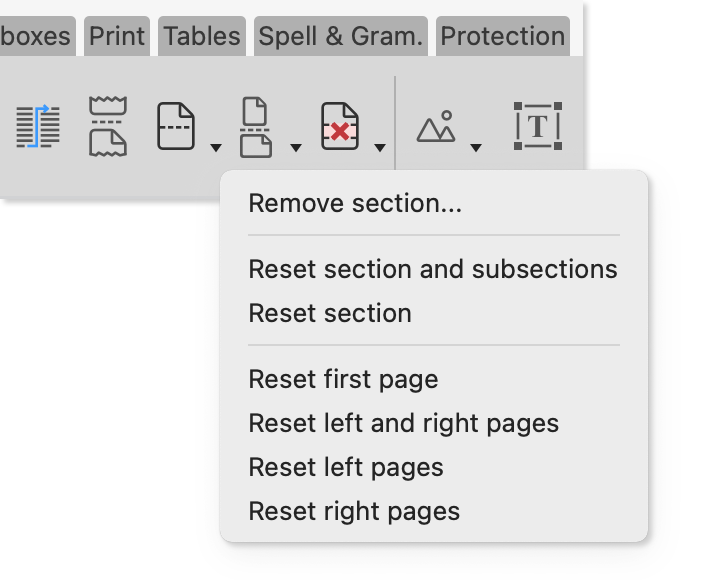The image size is (720, 580).
Task: Click the torn-page break icon
Action: [x=107, y=127]
